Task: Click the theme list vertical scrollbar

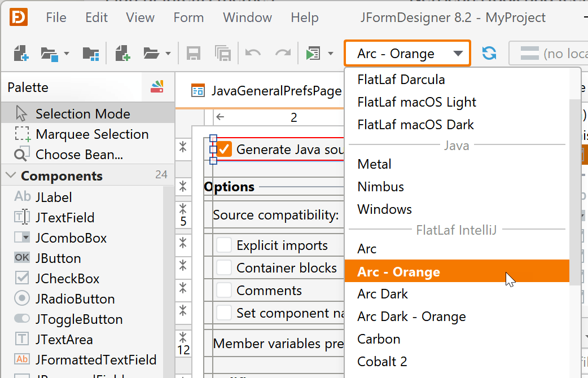Action: (574, 192)
